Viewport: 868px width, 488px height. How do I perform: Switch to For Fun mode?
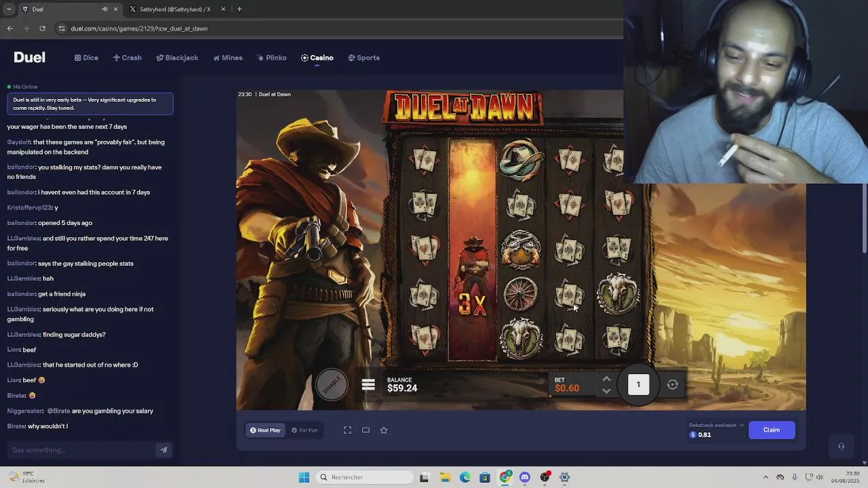tap(304, 430)
